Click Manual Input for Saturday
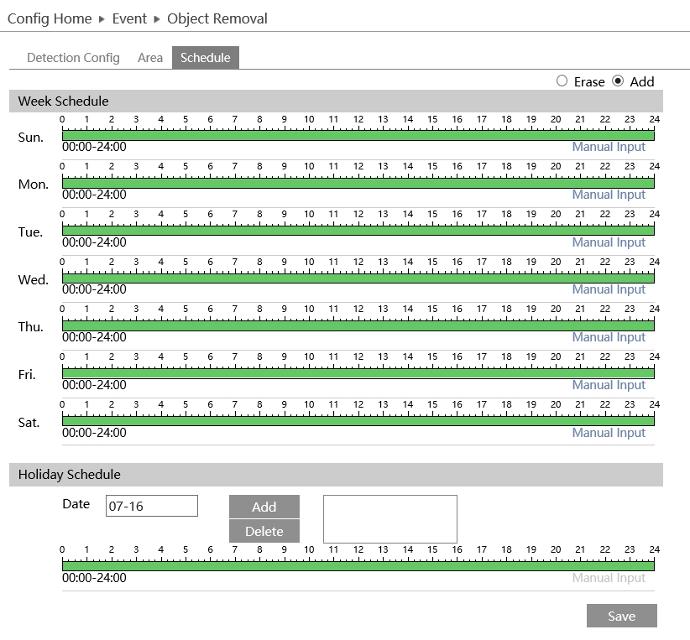690x640 pixels. pyautogui.click(x=608, y=433)
